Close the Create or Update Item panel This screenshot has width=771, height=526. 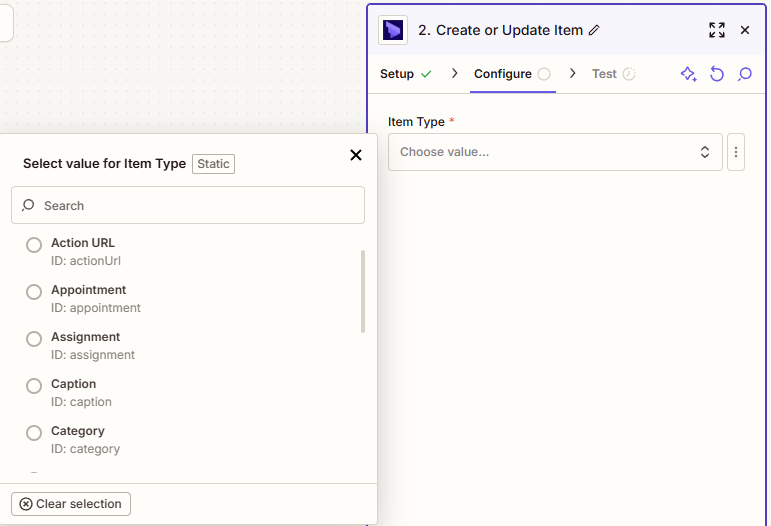[745, 30]
